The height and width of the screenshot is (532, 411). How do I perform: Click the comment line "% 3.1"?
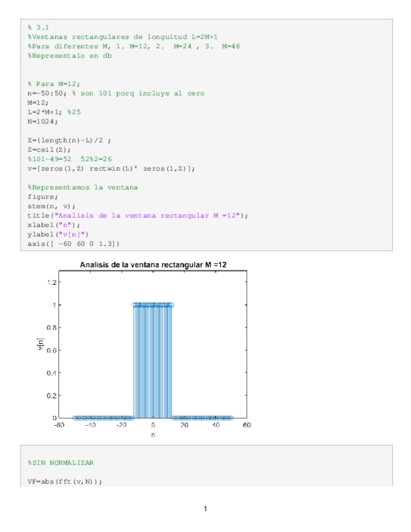[x=38, y=28]
